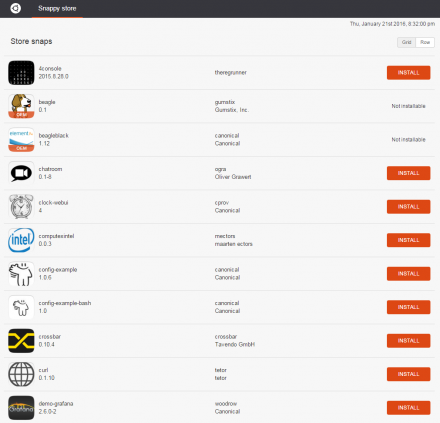Viewport: 440px width, 423px height.
Task: Install the chatroom snap
Action: (x=408, y=173)
